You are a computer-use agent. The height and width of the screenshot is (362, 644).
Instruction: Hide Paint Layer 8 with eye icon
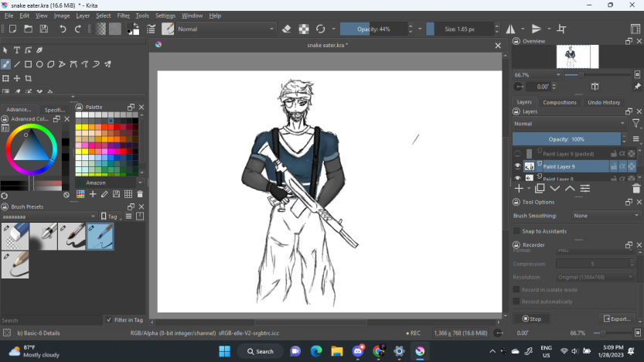[517, 178]
